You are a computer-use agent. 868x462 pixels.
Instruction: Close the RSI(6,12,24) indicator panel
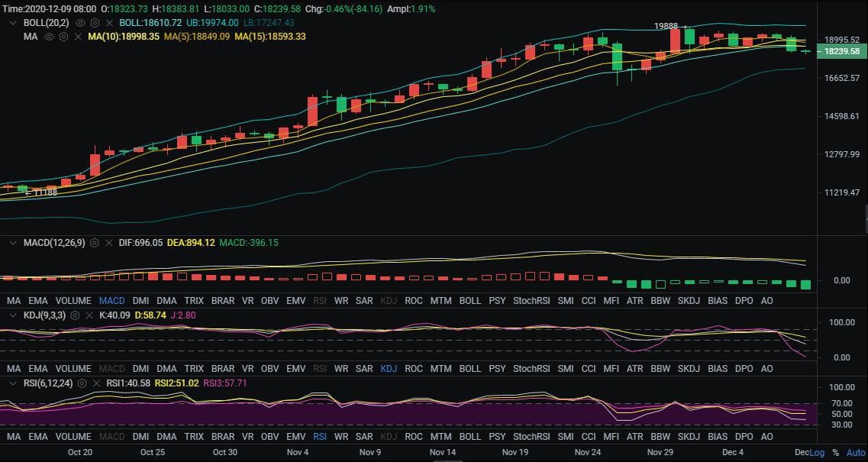point(97,383)
